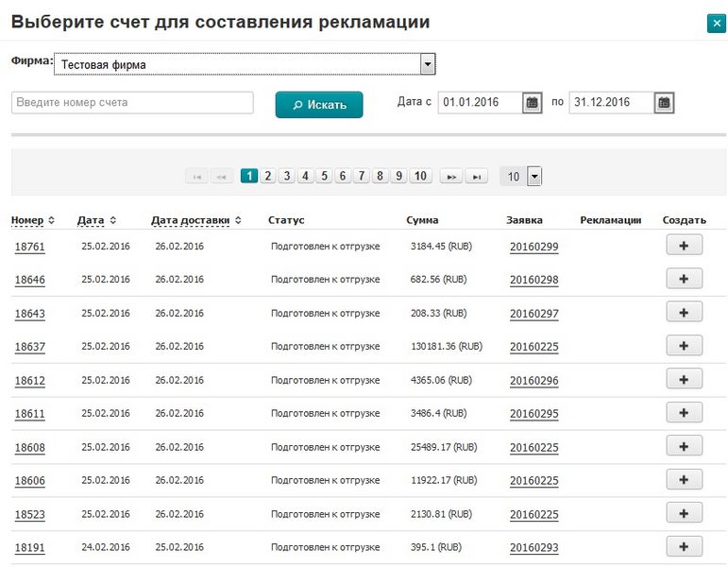The image size is (728, 567).
Task: Open calendar for the end date field
Action: 664,102
